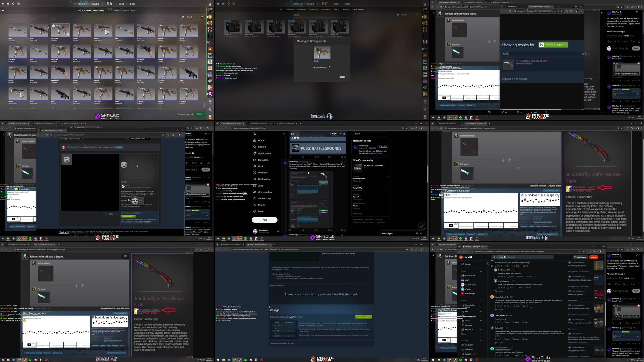This screenshot has height=362, width=644.
Task: Focus the reddit search box
Action: pos(523,257)
